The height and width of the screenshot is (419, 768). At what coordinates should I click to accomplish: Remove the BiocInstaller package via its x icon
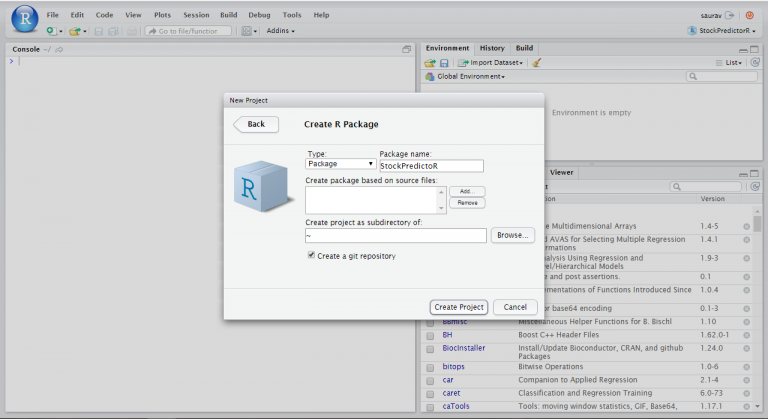click(x=746, y=350)
